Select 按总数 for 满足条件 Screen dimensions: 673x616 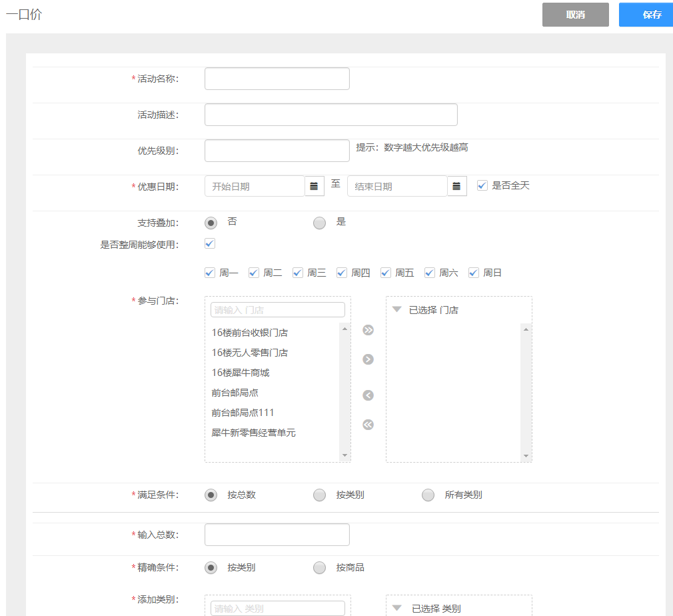[x=211, y=495]
